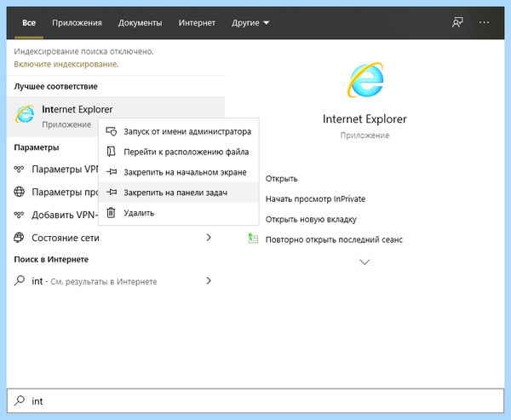The image size is (511, 420).
Task: Open the three-dots options menu
Action: 484,22
